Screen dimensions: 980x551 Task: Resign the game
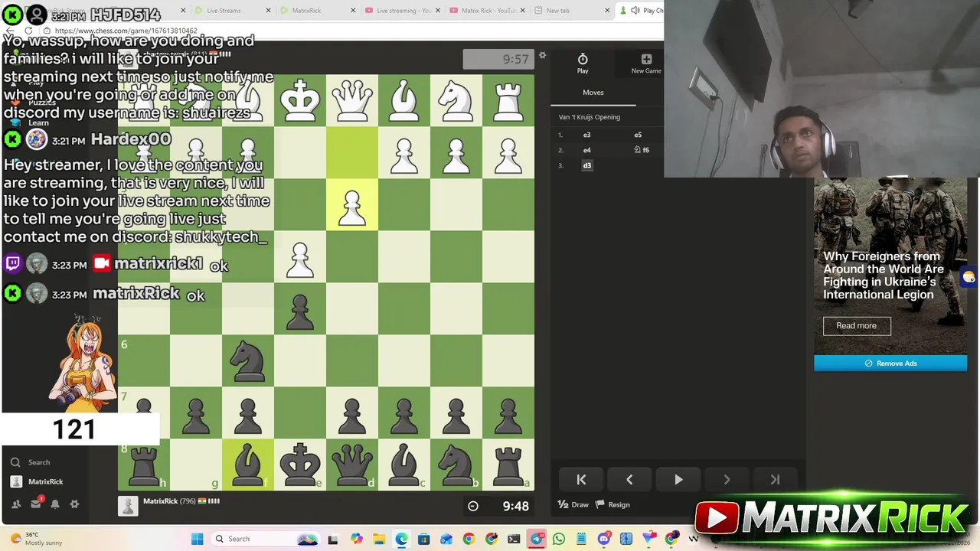click(x=613, y=504)
